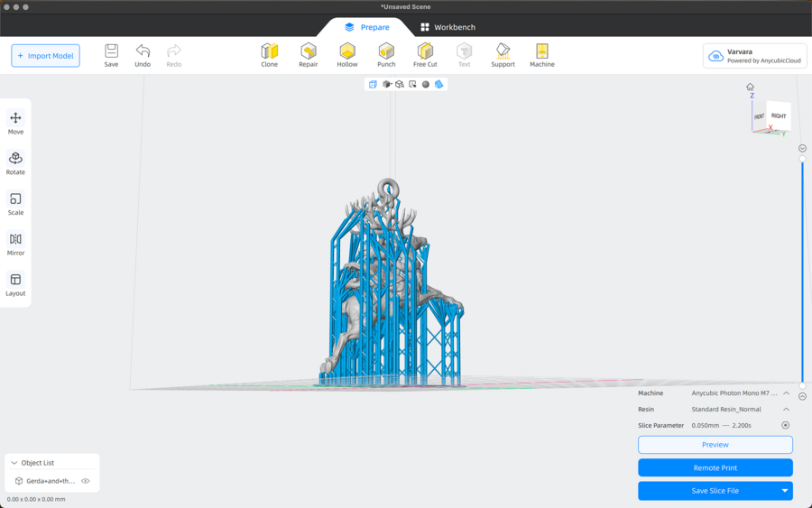The image size is (812, 508).
Task: Open the Save Slice File dropdown arrow
Action: (784, 491)
